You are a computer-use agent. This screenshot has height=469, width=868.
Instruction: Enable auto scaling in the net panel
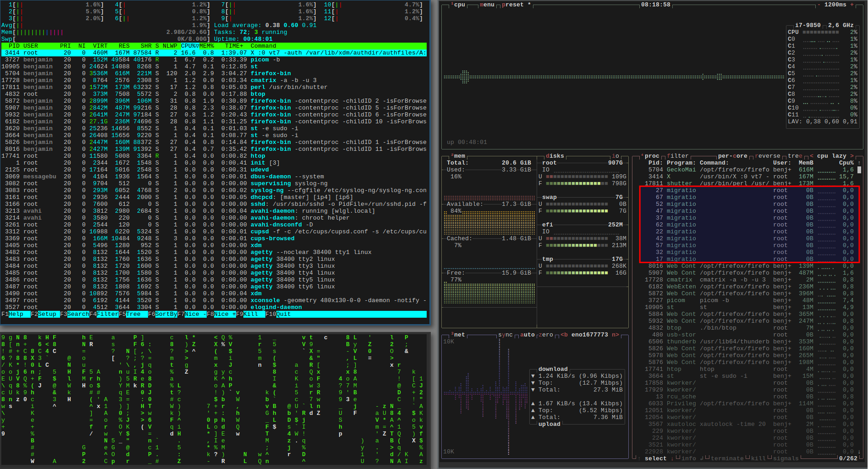tap(527, 335)
